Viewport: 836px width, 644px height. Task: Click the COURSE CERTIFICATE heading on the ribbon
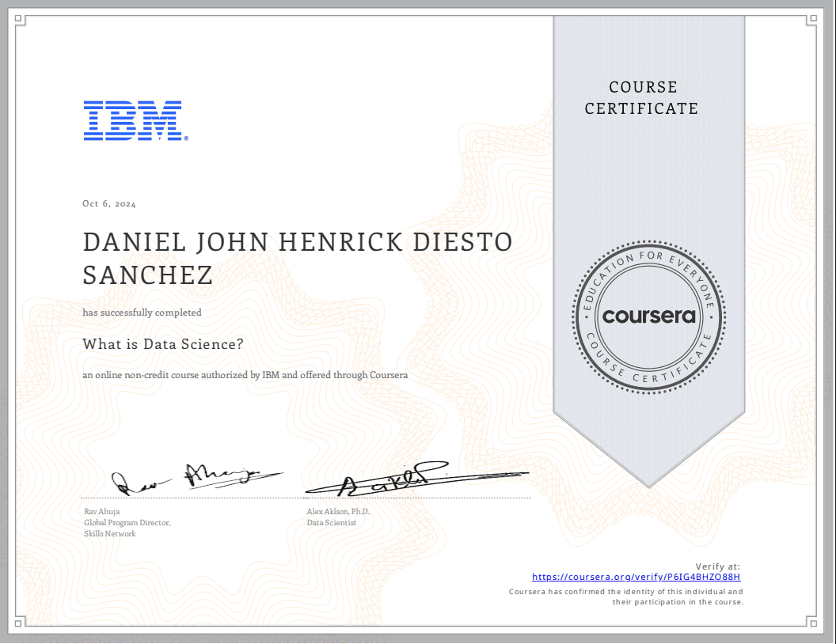click(641, 98)
